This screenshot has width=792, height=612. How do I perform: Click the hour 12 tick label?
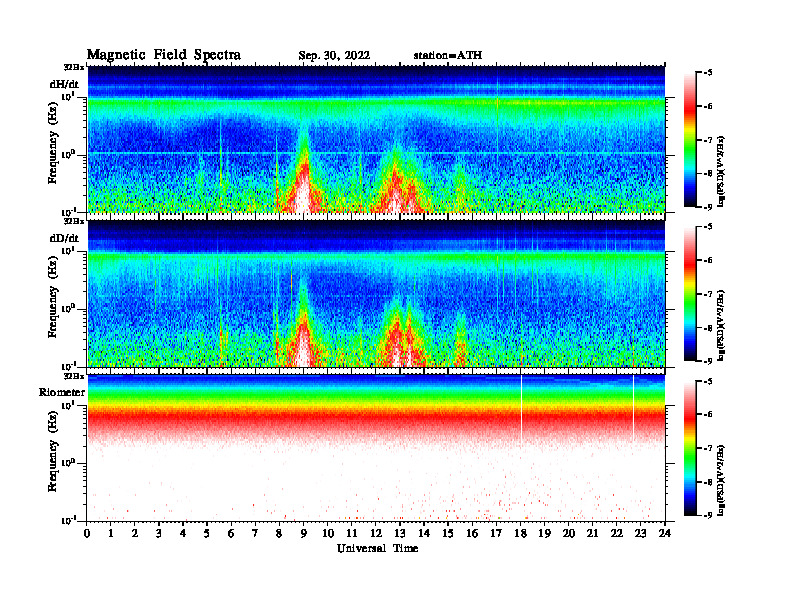click(376, 534)
